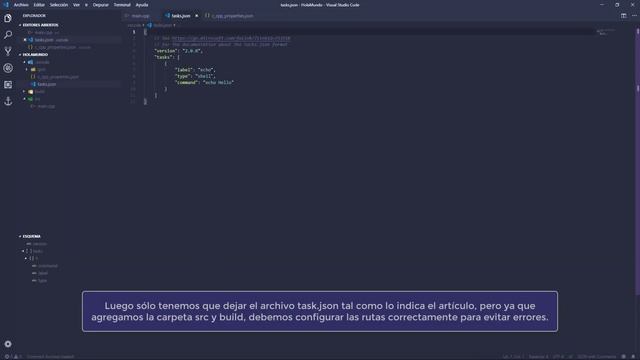Click the file encoding status entry
The height and width of the screenshot is (360, 640).
point(558,357)
